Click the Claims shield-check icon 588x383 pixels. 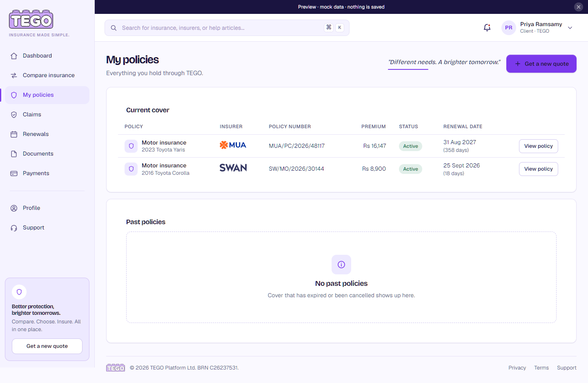pos(14,115)
